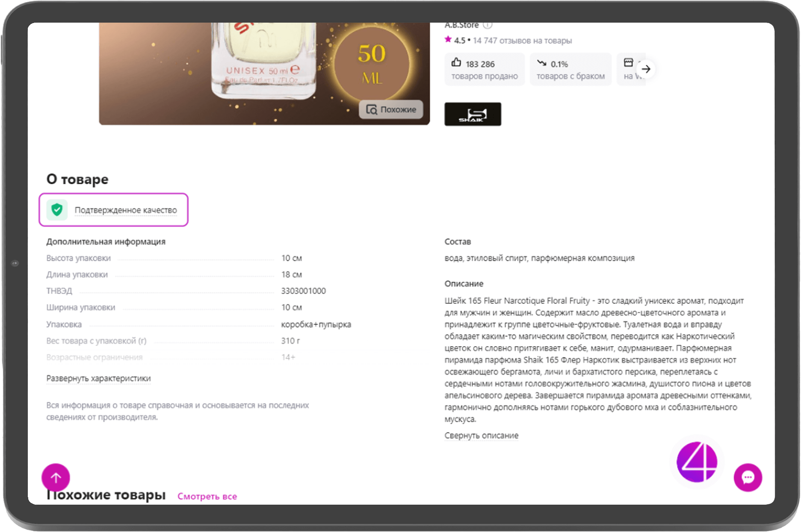Click the pink rating star

click(448, 39)
